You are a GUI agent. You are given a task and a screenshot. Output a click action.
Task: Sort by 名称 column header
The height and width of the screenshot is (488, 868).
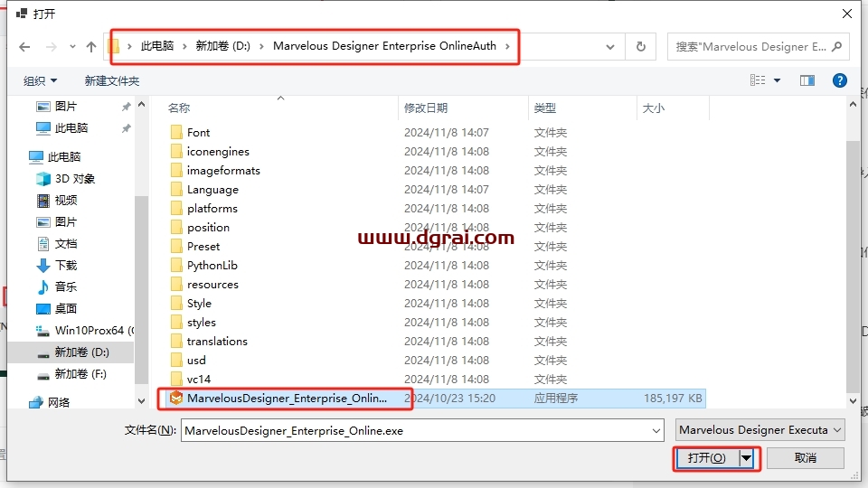pos(179,108)
